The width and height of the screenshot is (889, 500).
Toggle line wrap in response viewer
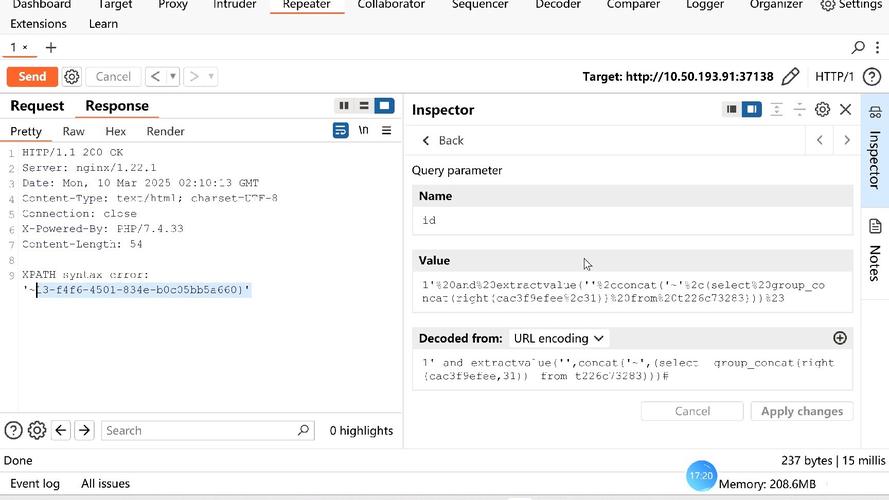(x=341, y=131)
